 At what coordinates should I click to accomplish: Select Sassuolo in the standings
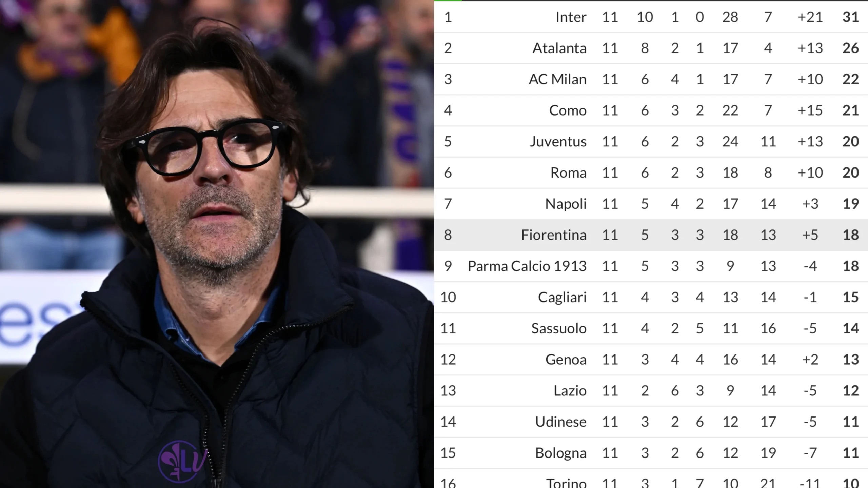point(558,329)
